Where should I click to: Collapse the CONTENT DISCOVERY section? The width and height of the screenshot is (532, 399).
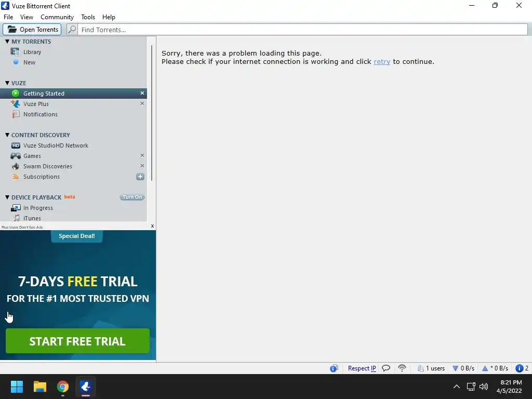pyautogui.click(x=7, y=135)
